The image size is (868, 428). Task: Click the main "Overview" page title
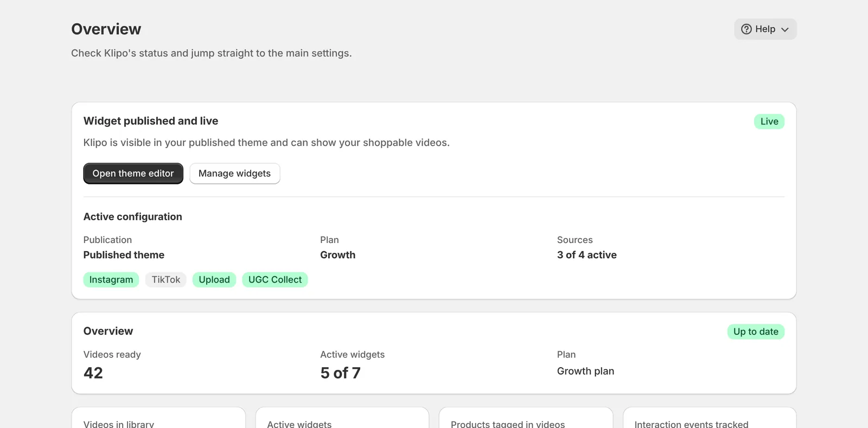[x=106, y=29]
